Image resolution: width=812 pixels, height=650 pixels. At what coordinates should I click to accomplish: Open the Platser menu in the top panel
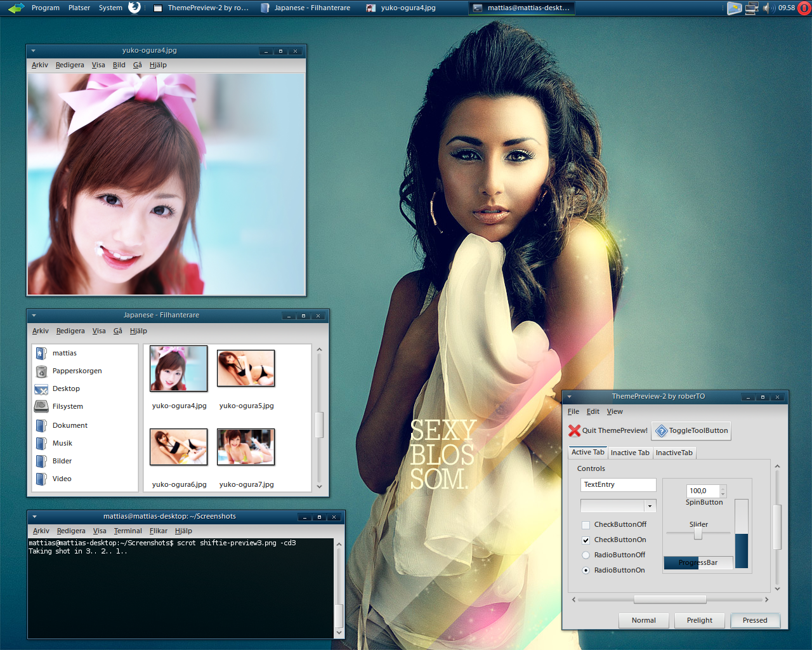(x=79, y=8)
